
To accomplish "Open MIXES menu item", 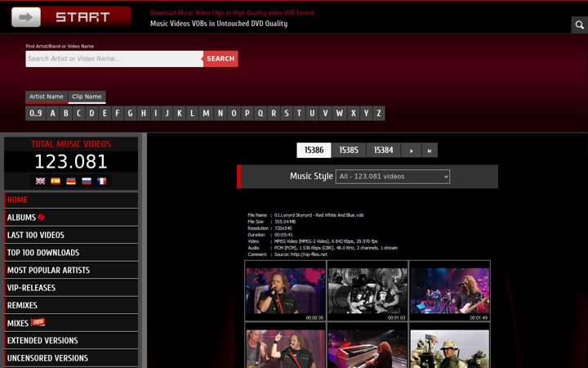I will point(71,323).
